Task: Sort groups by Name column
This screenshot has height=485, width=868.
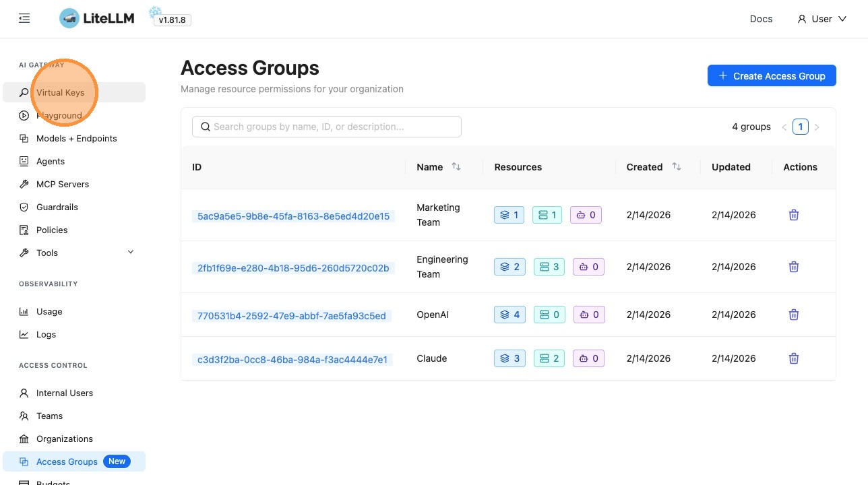Action: point(456,167)
